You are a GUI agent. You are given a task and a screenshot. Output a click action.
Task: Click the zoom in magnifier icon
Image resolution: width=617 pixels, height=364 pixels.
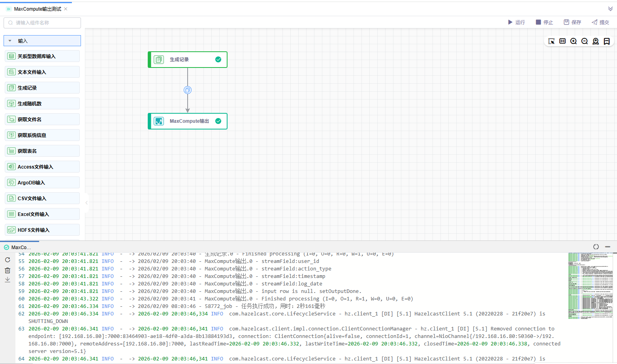click(574, 41)
